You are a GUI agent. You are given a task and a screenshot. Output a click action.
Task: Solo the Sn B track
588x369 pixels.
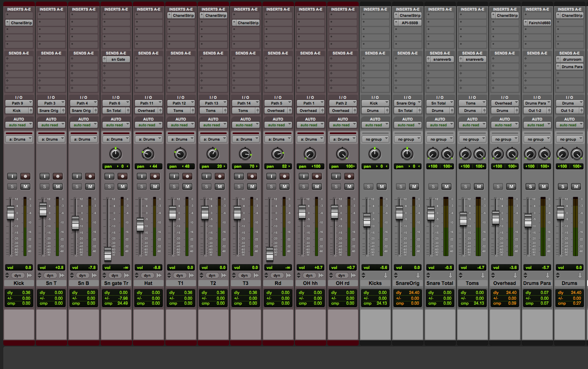pyautogui.click(x=77, y=187)
